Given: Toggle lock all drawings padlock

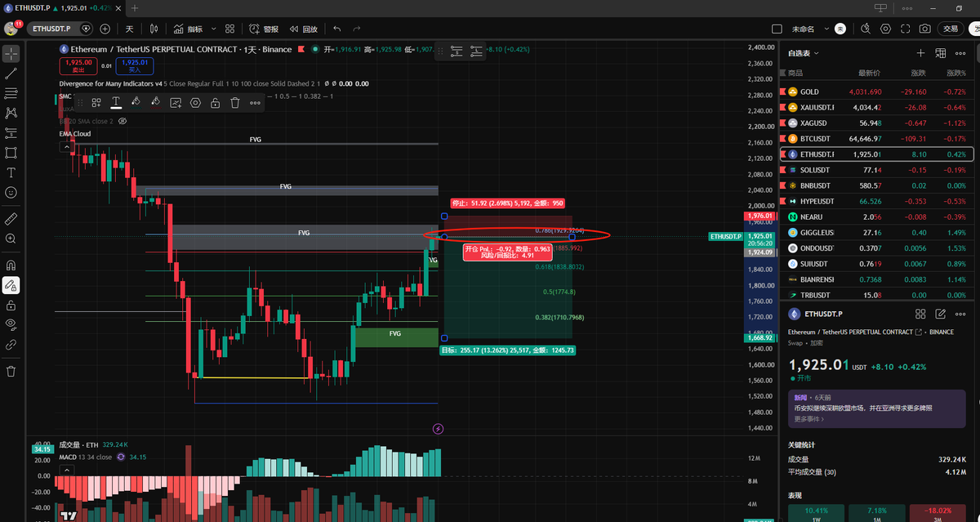Looking at the screenshot, I should pyautogui.click(x=11, y=305).
